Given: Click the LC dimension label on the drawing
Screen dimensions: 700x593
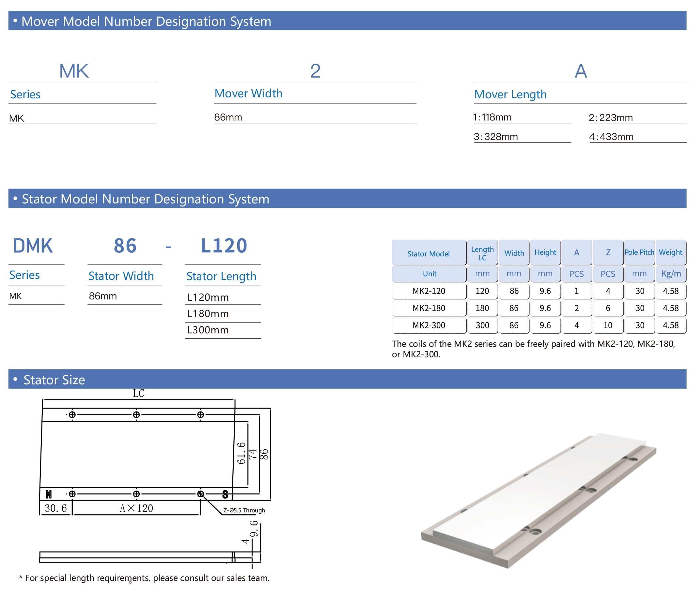Looking at the screenshot, I should point(138,393).
